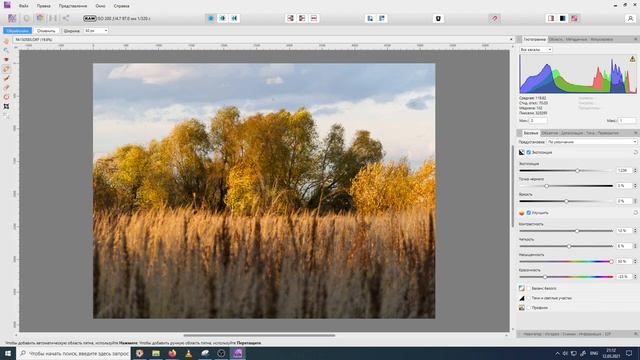The width and height of the screenshot is (640, 360).
Task: Switch to split view mode
Action: (222, 18)
